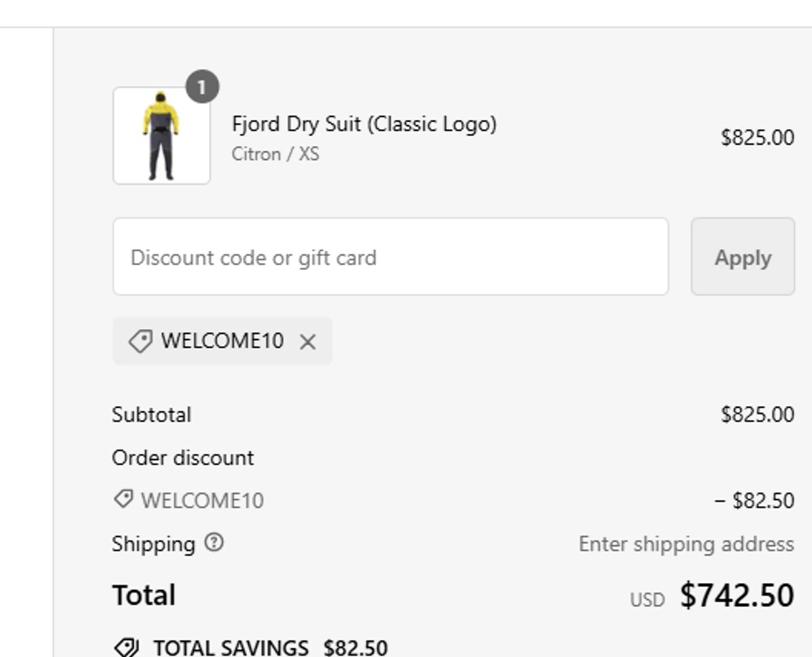Click the Citron / XS variant text
The width and height of the screenshot is (812, 657).
(x=275, y=154)
